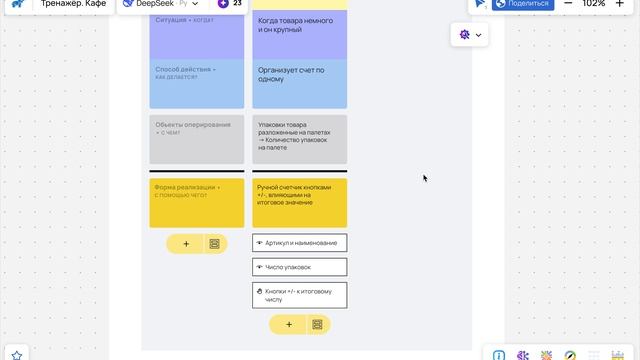
Task: Click the purple brain-like icon in bottom toolbar
Action: point(523,355)
